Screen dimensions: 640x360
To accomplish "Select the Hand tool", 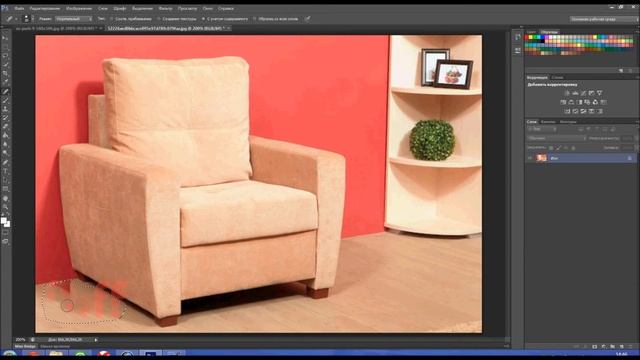I will pyautogui.click(x=5, y=198).
